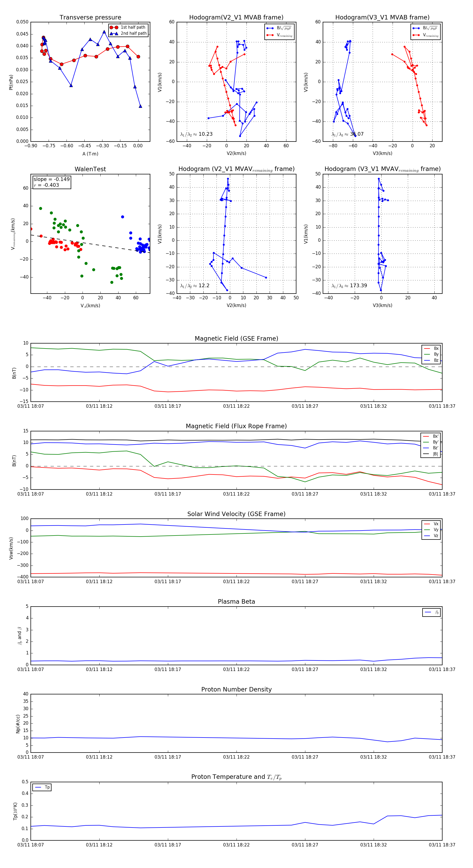Click the "Hodogram (V3_V1 MVAV remaining frame)" title
Image resolution: width=473 pixels, height=868 pixels.
click(382, 169)
